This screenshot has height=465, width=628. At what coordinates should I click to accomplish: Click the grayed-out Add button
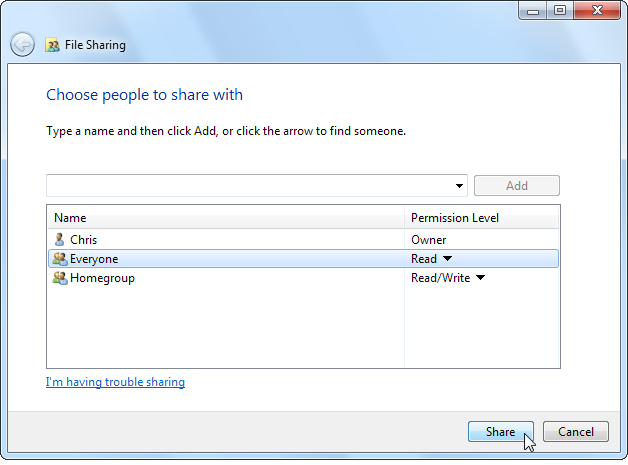(516, 186)
